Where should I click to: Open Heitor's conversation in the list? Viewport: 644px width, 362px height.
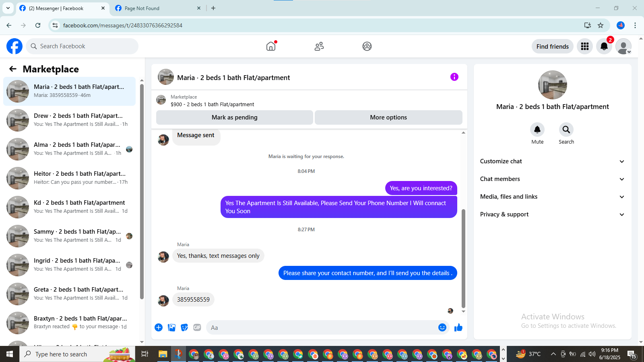tap(69, 178)
